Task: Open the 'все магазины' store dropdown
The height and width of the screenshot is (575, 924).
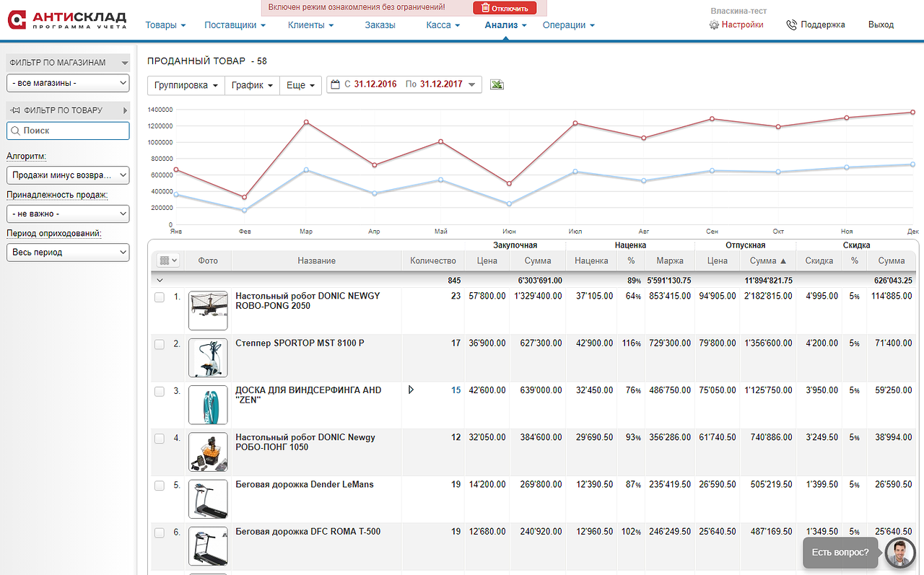Action: click(x=68, y=83)
